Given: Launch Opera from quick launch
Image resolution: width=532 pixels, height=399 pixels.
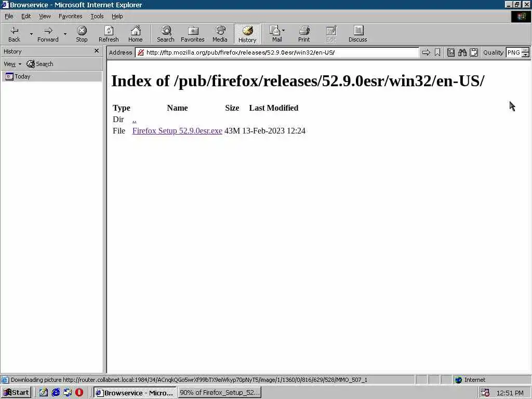Looking at the screenshot, I should pos(79,393).
